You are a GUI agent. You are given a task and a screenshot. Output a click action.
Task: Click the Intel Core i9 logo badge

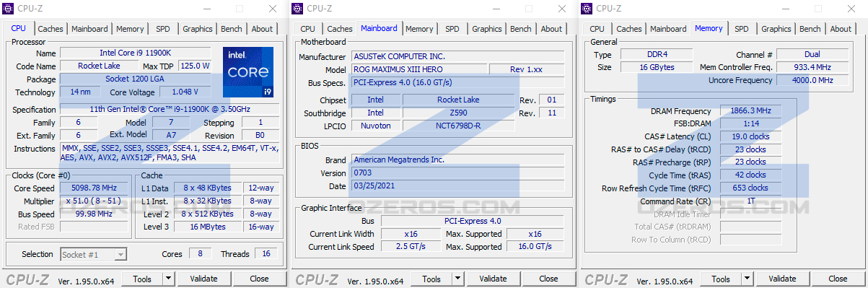247,71
